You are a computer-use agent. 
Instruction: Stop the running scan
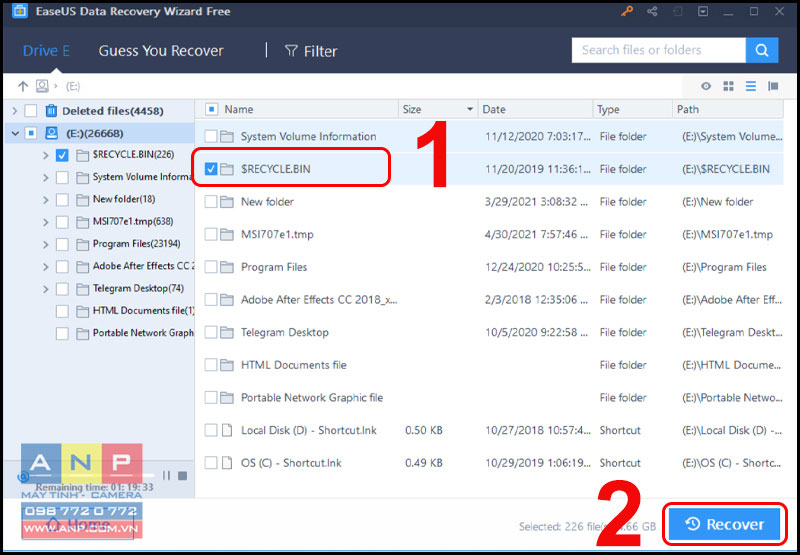click(x=183, y=475)
